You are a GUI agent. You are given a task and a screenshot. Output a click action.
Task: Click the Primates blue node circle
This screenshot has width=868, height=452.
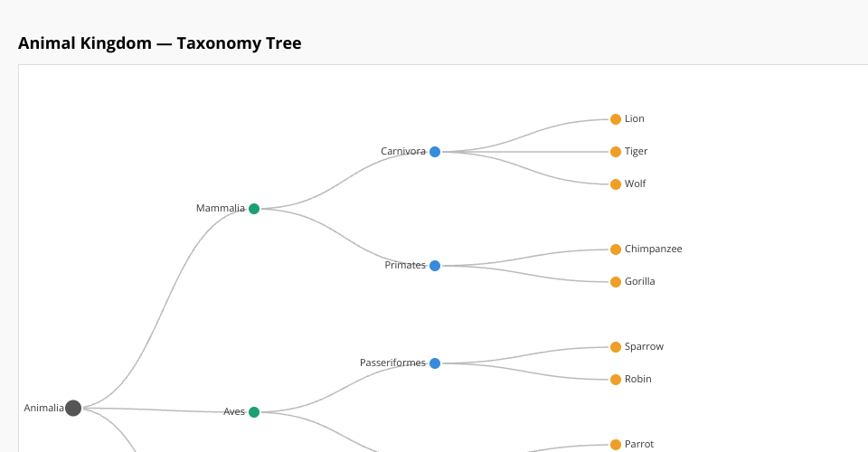tap(435, 266)
